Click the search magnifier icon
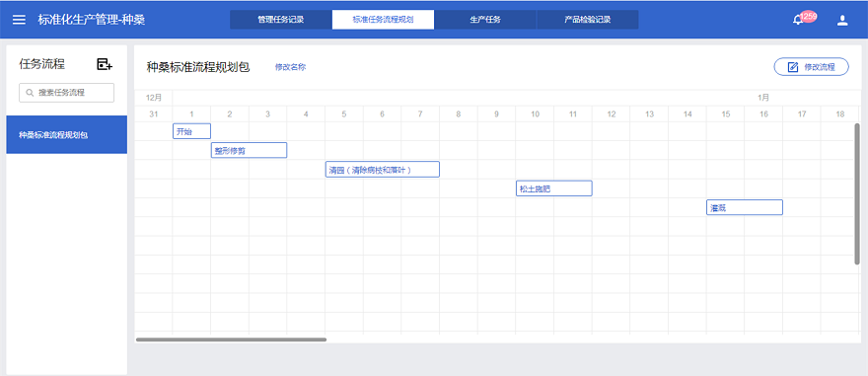The height and width of the screenshot is (376, 868). [30, 93]
